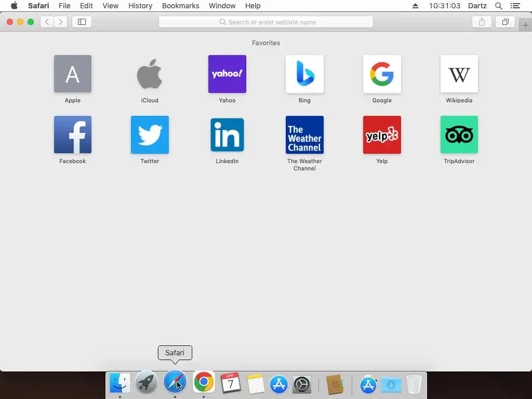Enter full screen with green button
Viewport: 532px width, 399px height.
pos(31,22)
